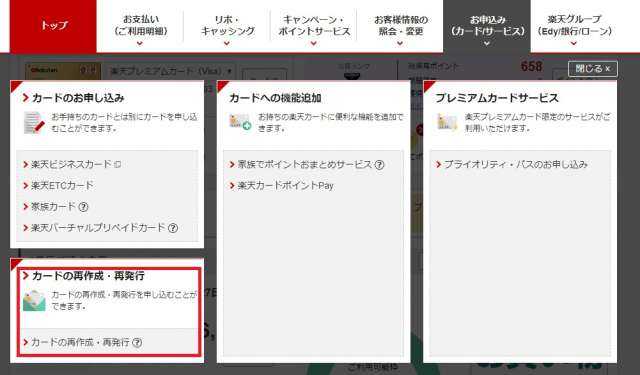
Task: Open the 楽天プレミアムカード (Visa) card selector
Action: (172, 71)
